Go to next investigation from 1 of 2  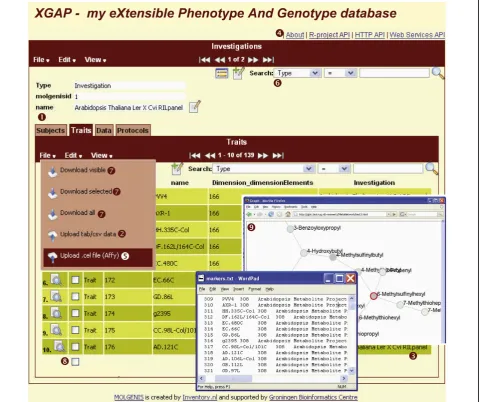click(x=253, y=60)
